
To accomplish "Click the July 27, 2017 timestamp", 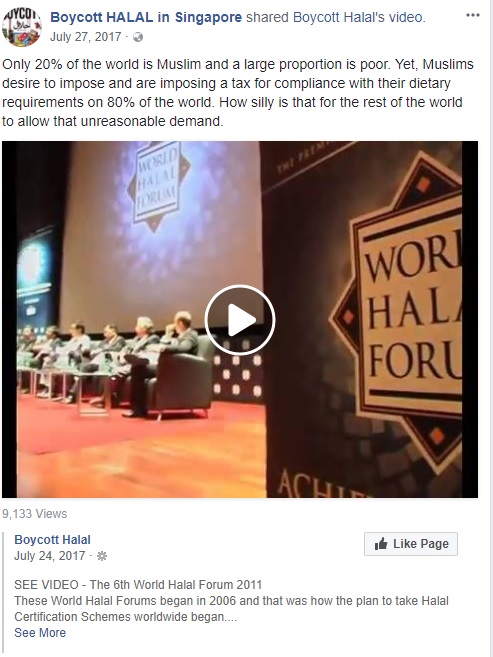I will pyautogui.click(x=85, y=37).
